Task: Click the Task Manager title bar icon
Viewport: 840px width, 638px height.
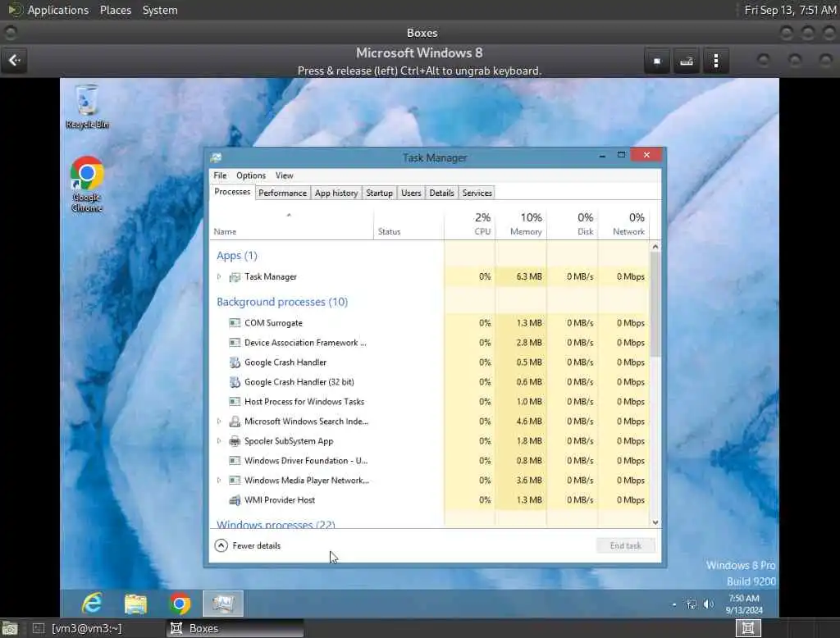Action: pos(216,157)
